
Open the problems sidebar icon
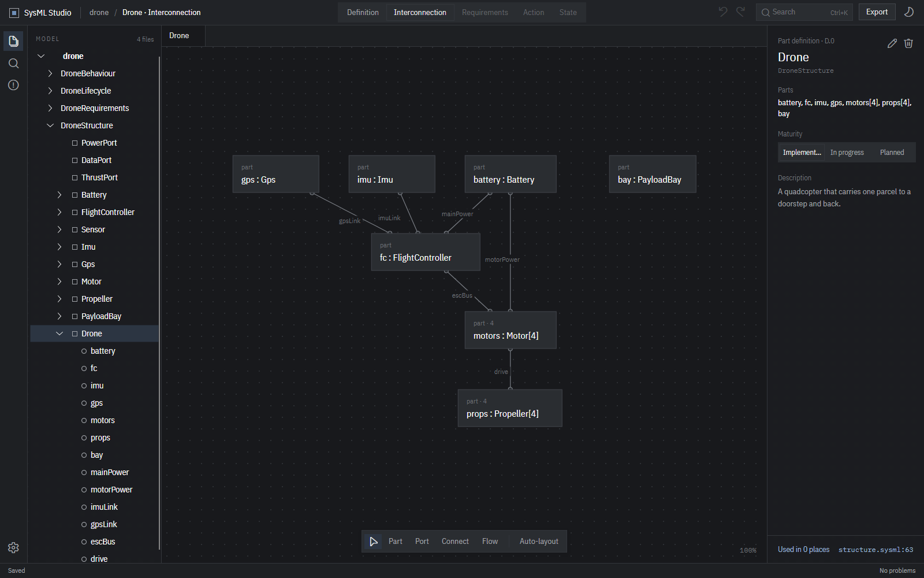13,85
